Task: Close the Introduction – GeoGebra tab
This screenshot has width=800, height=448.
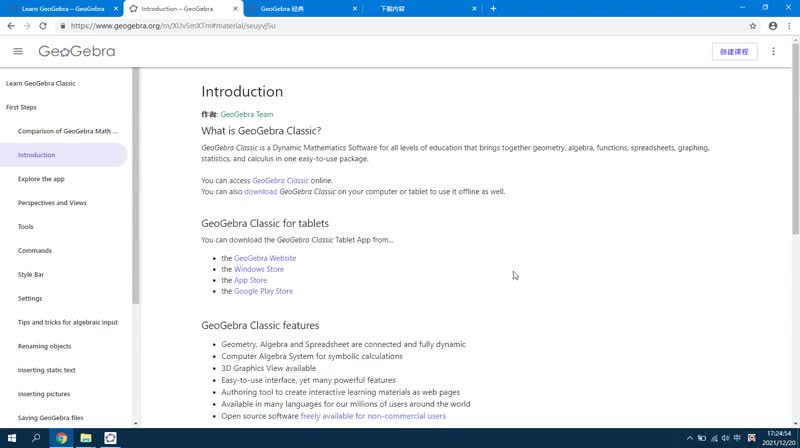Action: pos(235,9)
